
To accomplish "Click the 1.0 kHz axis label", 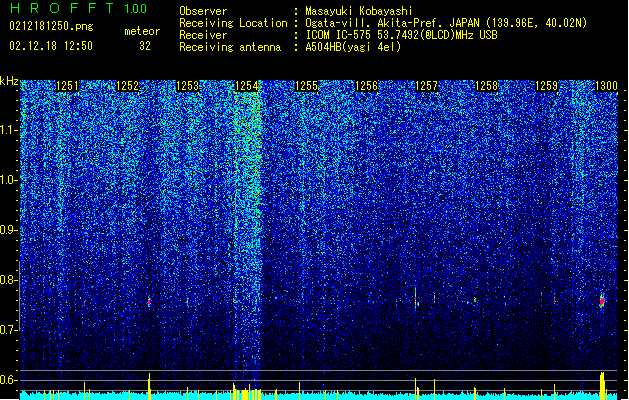I will click(x=9, y=180).
